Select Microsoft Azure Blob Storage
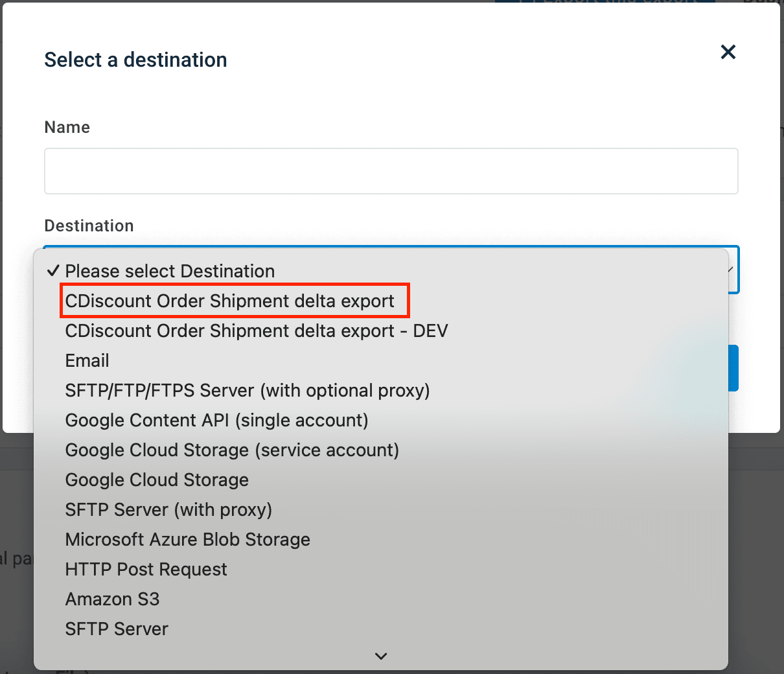Screen dimensions: 784x674 [x=188, y=540]
